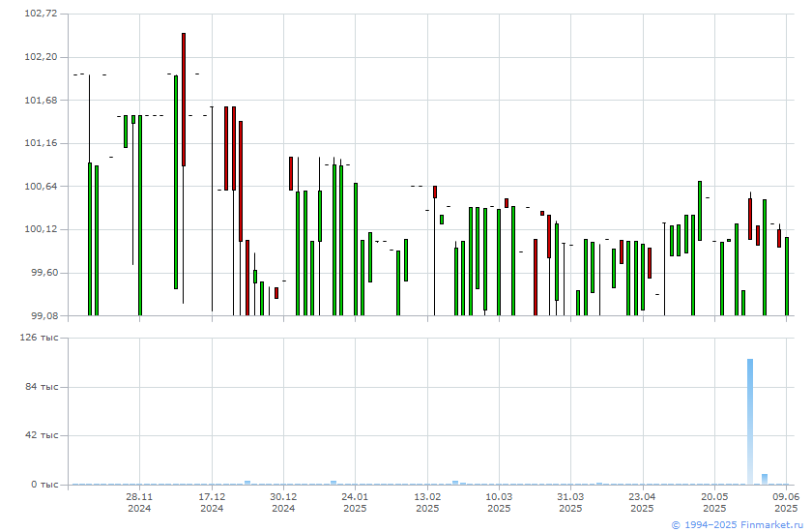Click the price label 100,64

click(41, 186)
